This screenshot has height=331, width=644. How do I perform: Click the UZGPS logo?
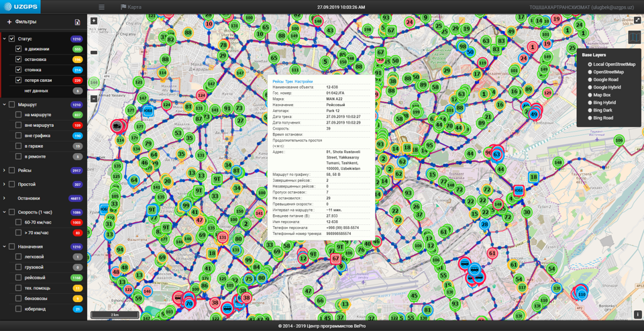(x=20, y=7)
